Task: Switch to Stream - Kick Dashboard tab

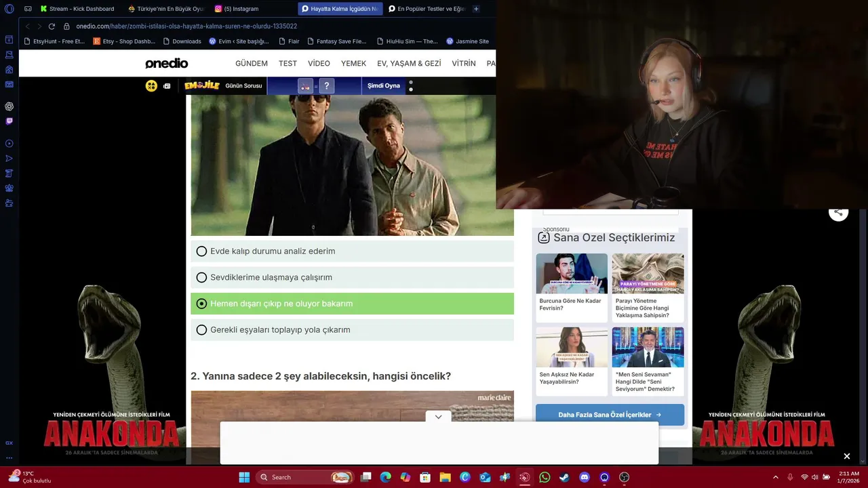Action: tap(77, 9)
